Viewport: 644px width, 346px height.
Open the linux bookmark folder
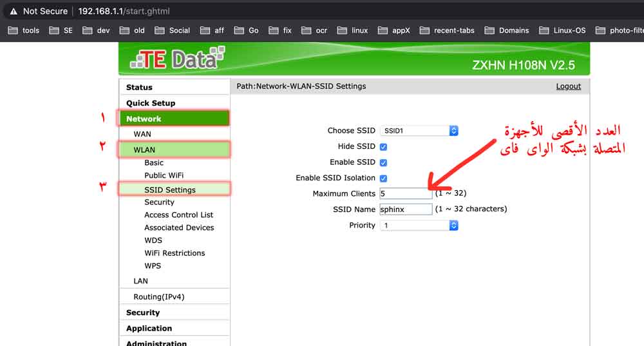[x=352, y=30]
